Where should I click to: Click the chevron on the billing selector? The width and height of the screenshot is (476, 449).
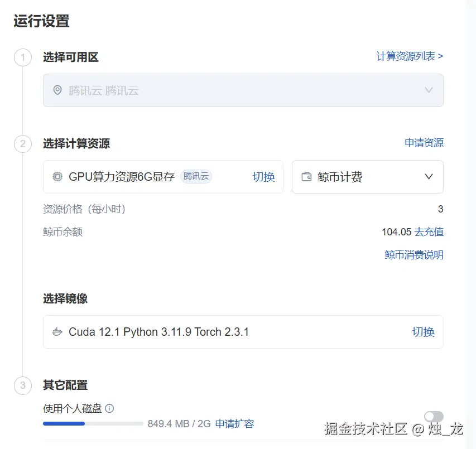tap(429, 177)
